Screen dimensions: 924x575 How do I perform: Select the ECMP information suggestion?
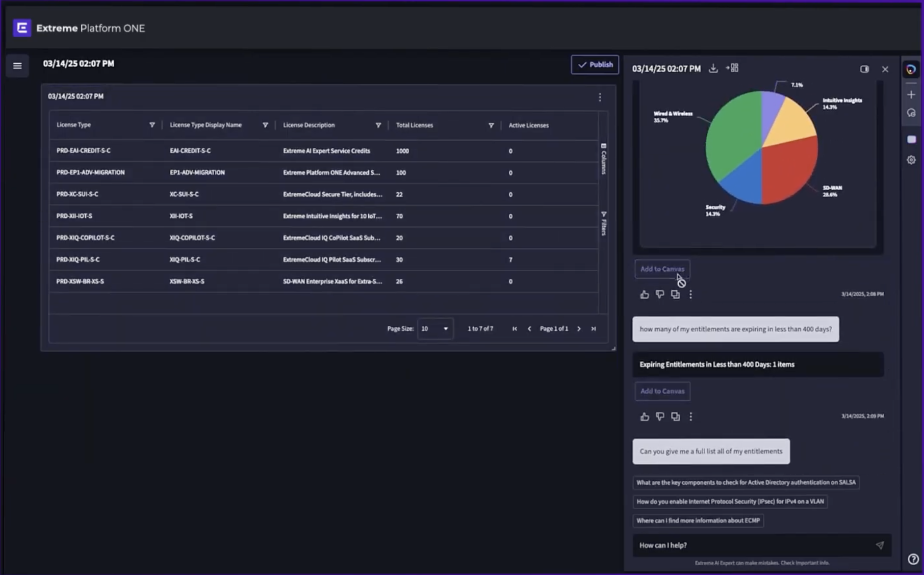pos(698,520)
